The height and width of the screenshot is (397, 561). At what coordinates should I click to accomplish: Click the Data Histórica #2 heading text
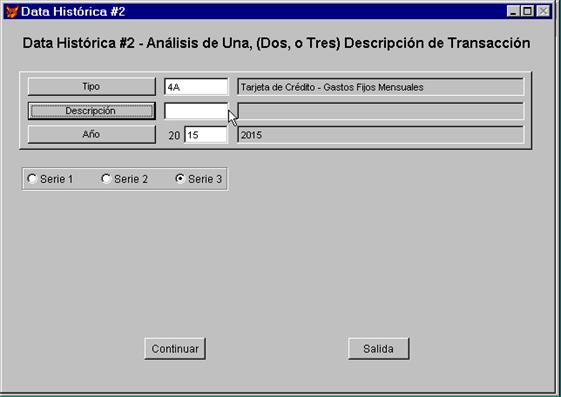(x=276, y=43)
